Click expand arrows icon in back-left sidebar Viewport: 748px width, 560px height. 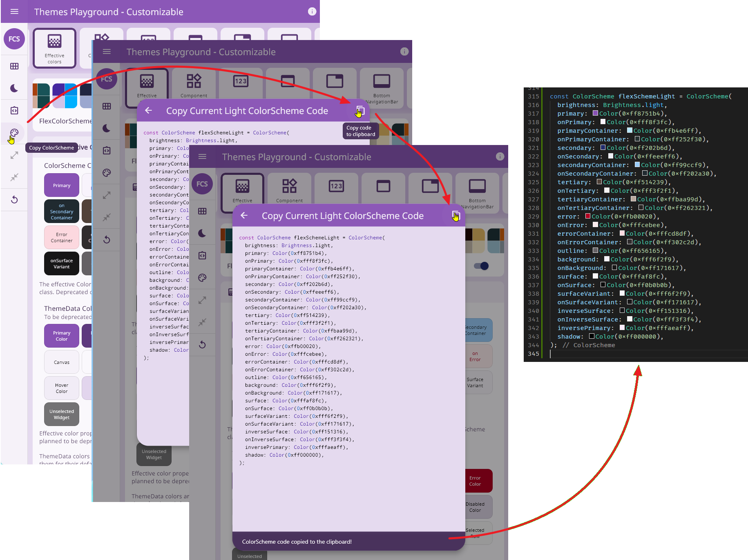click(x=14, y=155)
